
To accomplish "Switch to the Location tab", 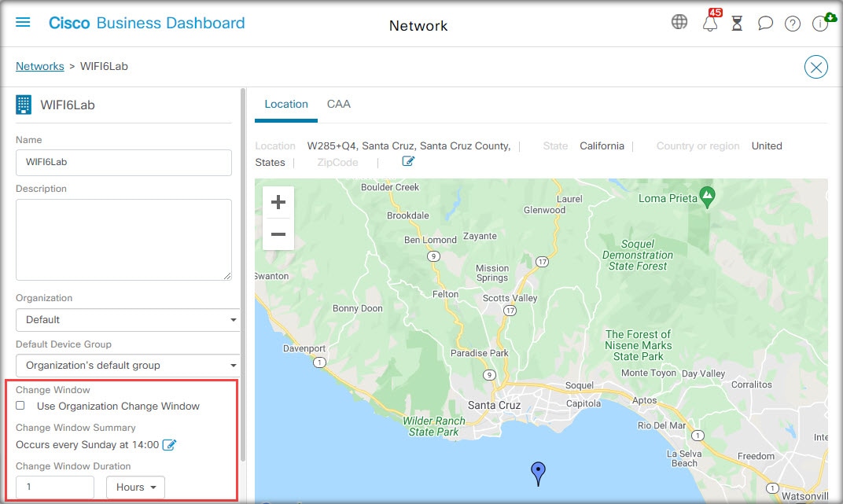I will (x=286, y=105).
